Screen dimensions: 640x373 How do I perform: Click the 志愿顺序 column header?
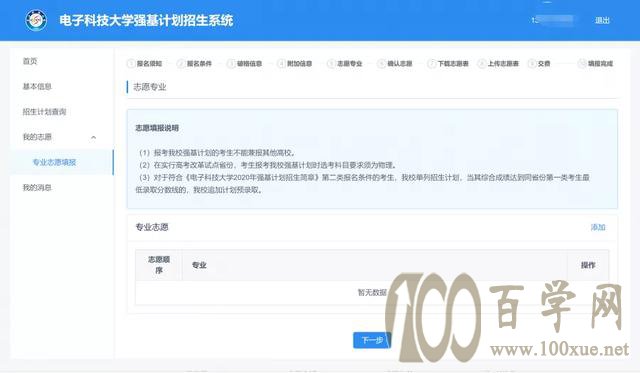point(159,265)
